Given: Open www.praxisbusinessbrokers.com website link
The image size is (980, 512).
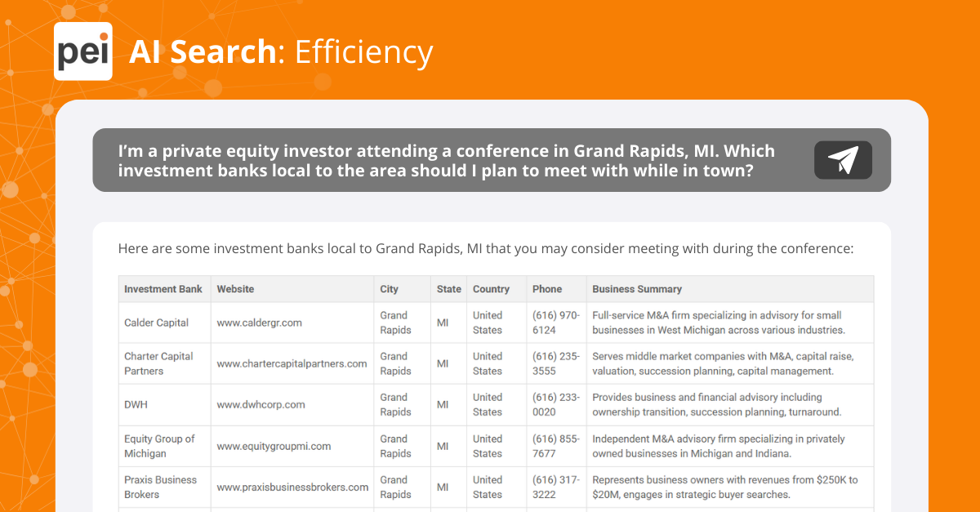Looking at the screenshot, I should coord(293,487).
